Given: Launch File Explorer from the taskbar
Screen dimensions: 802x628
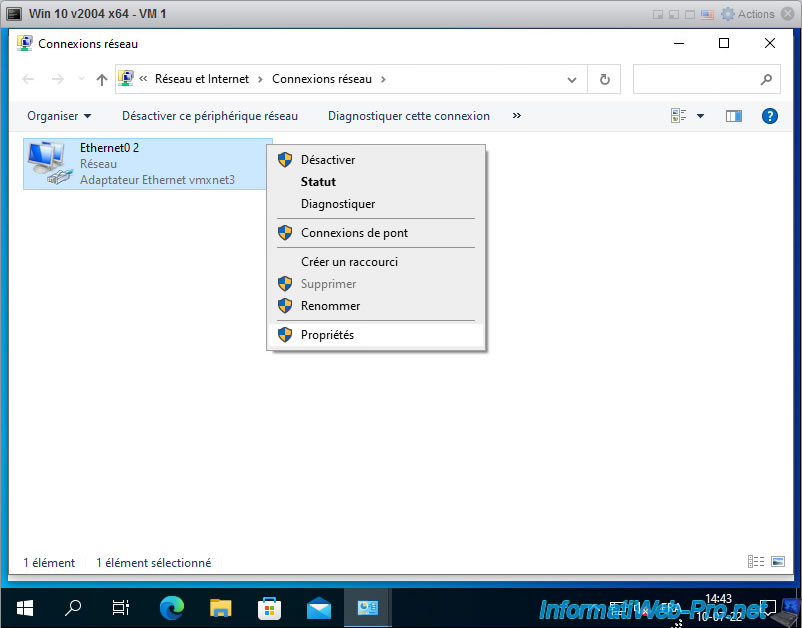Looking at the screenshot, I should click(219, 607).
